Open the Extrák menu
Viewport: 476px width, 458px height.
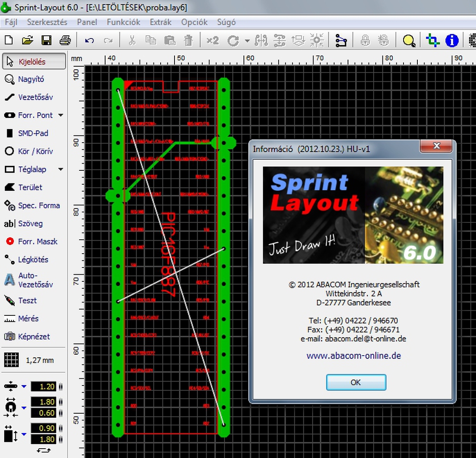(161, 22)
